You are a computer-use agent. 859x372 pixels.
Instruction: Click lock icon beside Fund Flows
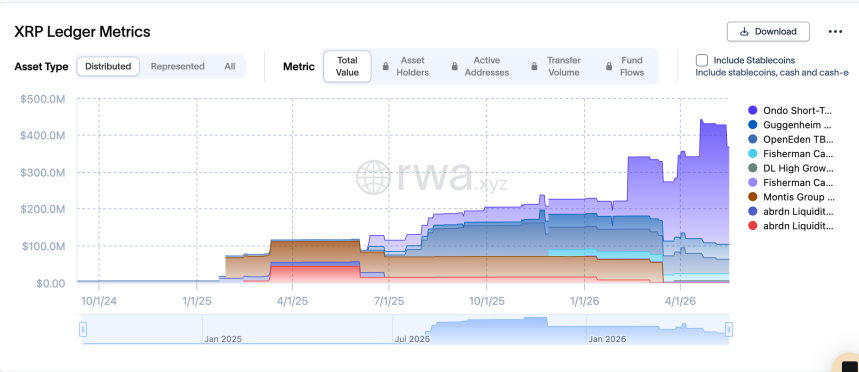point(609,66)
